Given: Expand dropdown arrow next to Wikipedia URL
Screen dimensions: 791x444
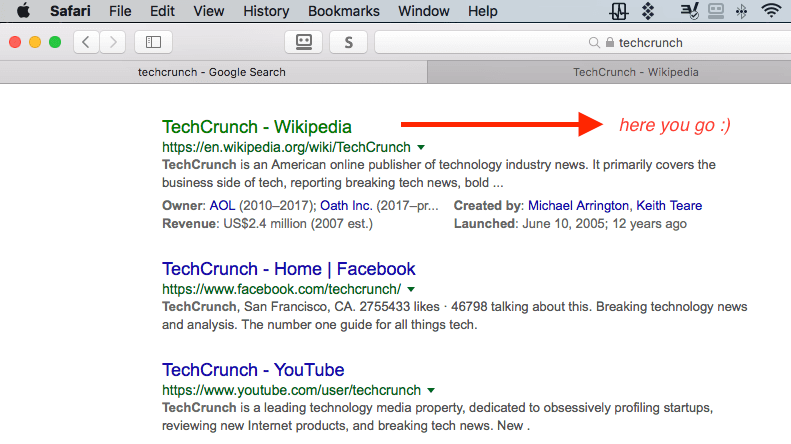Looking at the screenshot, I should (x=421, y=148).
